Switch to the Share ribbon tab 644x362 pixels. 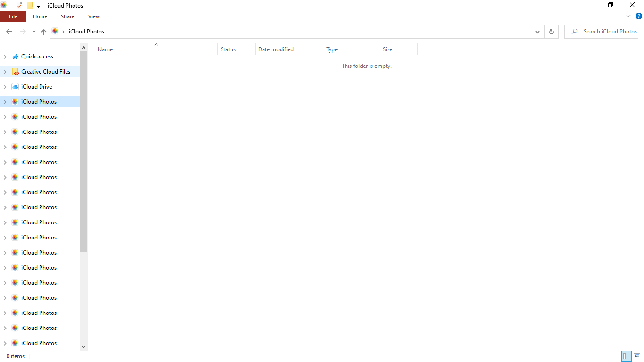(x=67, y=16)
